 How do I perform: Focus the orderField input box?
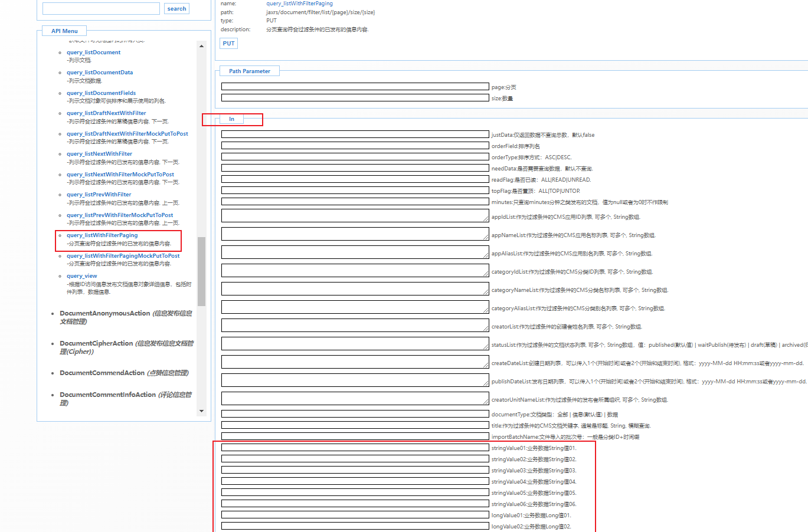pyautogui.click(x=355, y=146)
